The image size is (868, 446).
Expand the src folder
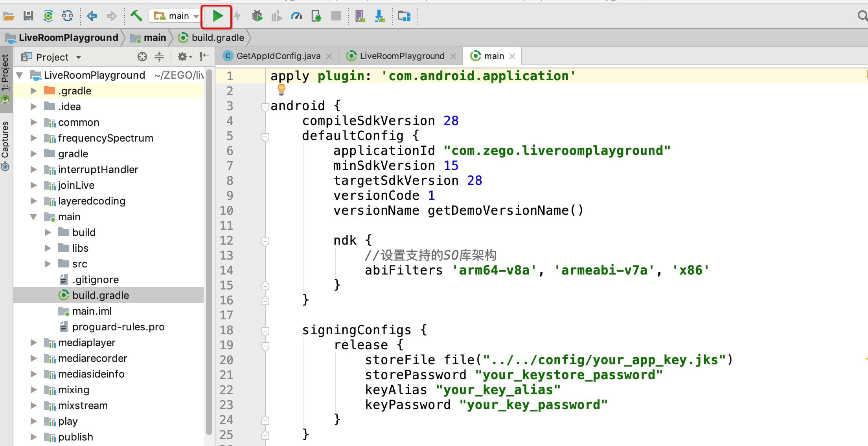pyautogui.click(x=48, y=264)
